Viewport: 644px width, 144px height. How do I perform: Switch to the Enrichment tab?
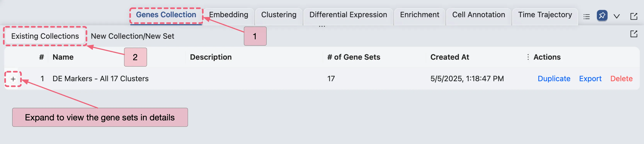coord(419,15)
